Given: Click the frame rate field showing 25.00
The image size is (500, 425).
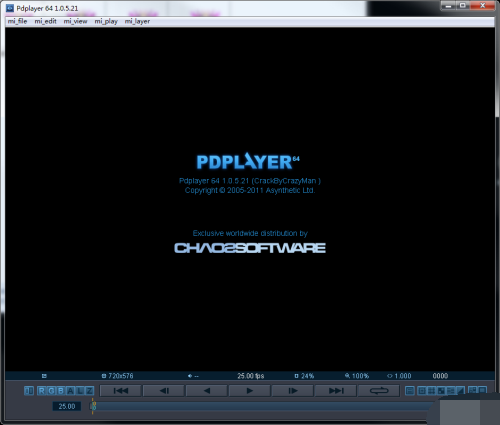Looking at the screenshot, I should 67,406.
